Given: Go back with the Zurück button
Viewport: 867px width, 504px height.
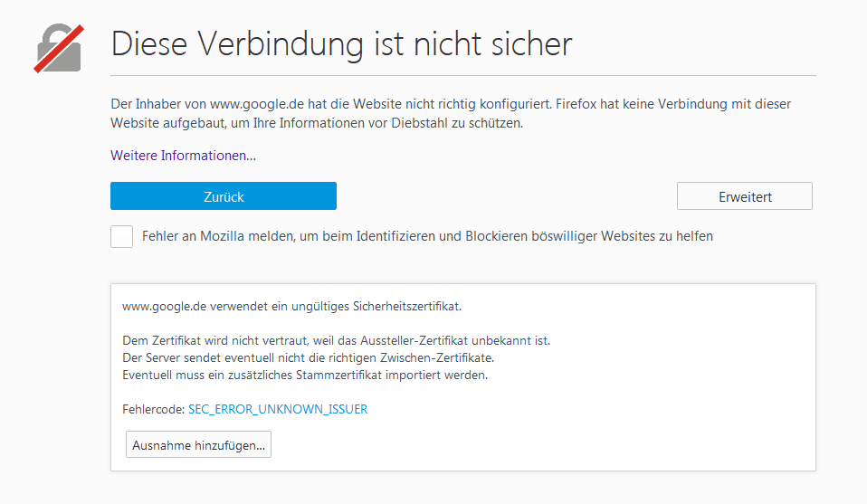Looking at the screenshot, I should [x=224, y=196].
